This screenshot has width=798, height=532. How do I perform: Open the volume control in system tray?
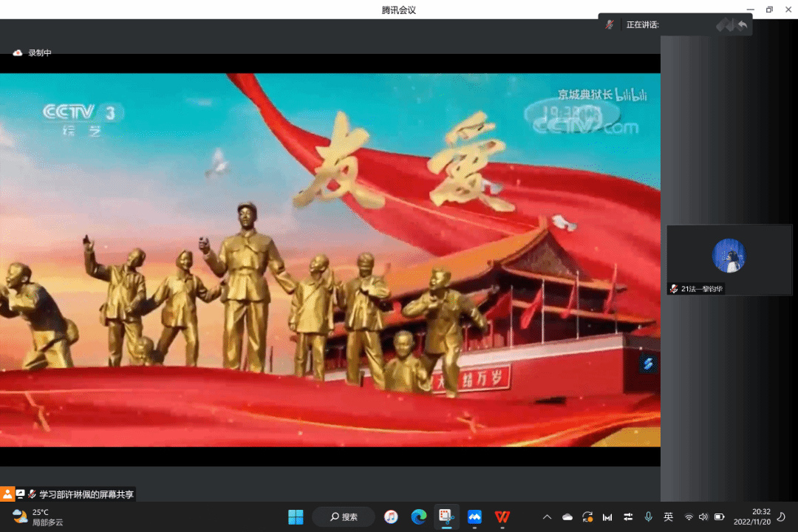coord(703,516)
